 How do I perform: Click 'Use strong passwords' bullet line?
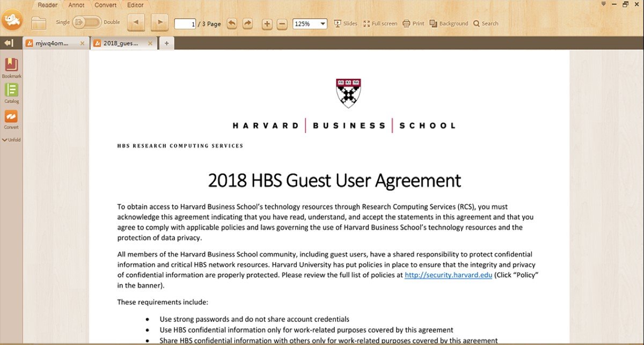pos(254,319)
